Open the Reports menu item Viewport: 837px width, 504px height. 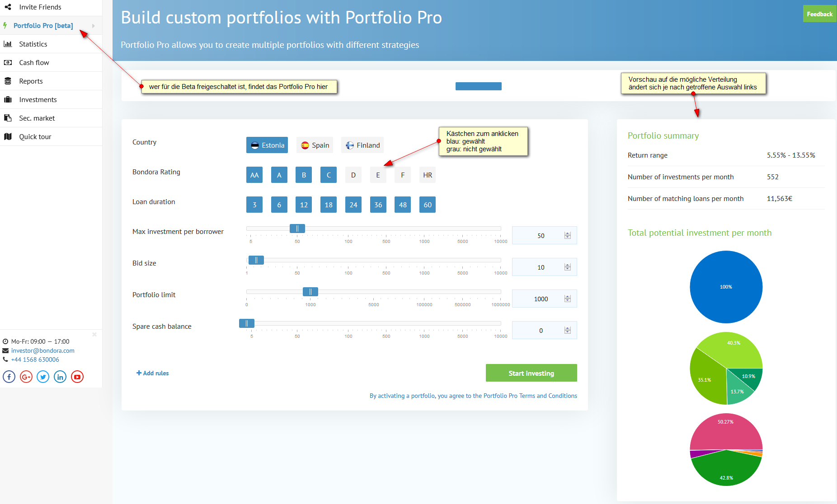pos(51,81)
